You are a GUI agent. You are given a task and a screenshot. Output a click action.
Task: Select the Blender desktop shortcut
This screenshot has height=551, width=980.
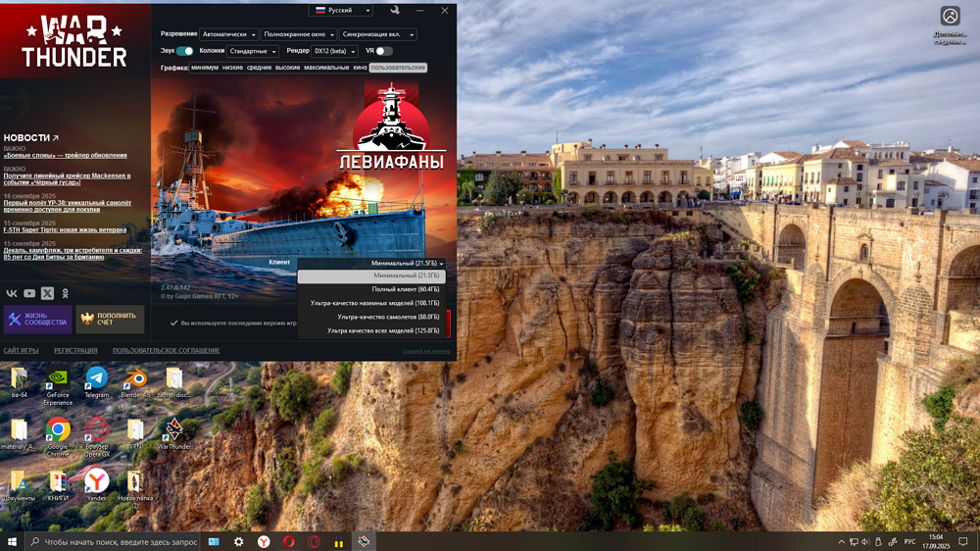[x=135, y=382]
